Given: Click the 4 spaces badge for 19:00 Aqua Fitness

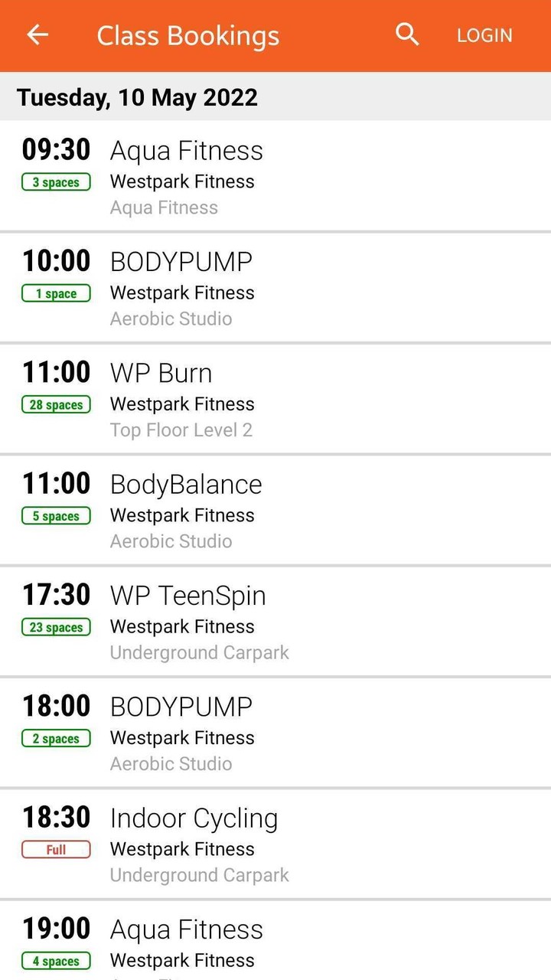Looking at the screenshot, I should pyautogui.click(x=56, y=961).
